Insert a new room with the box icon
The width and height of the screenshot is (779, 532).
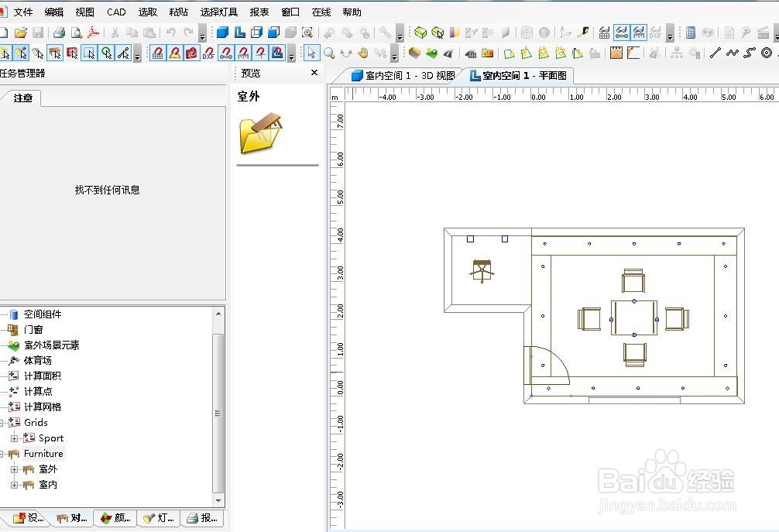(414, 53)
